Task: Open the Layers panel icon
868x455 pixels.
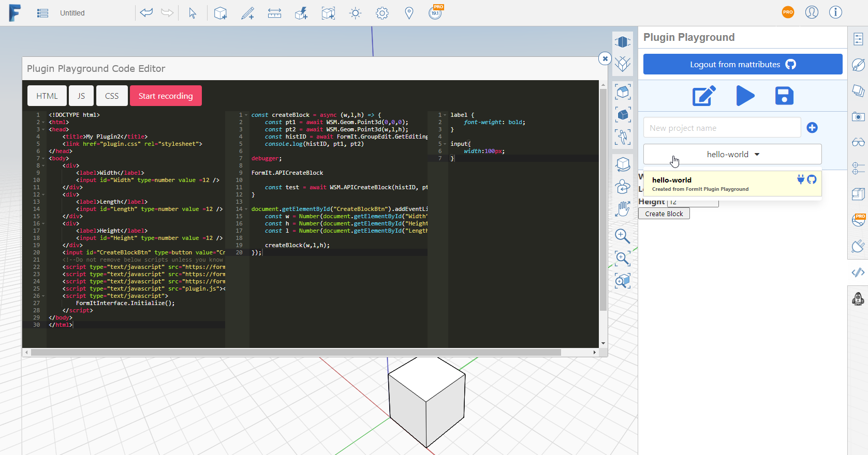Action: pos(858,91)
